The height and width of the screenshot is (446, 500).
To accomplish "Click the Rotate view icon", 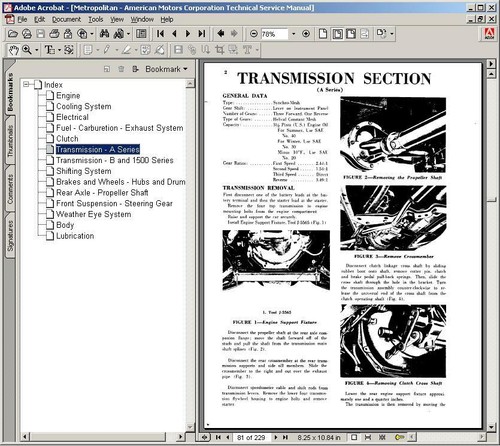I will tap(381, 34).
